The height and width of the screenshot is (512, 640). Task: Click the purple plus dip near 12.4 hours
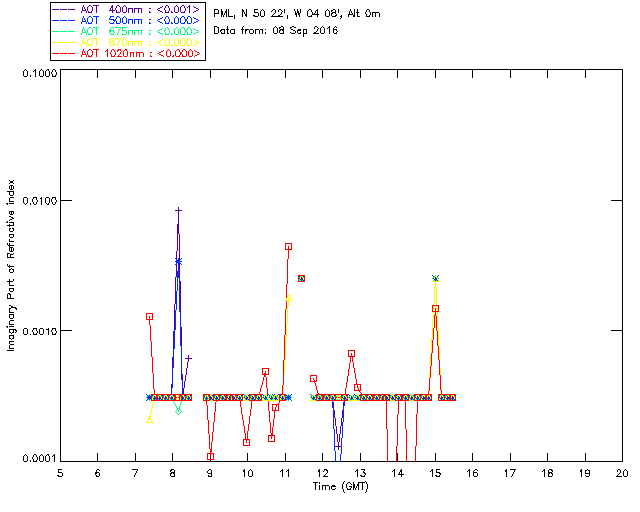pyautogui.click(x=338, y=447)
